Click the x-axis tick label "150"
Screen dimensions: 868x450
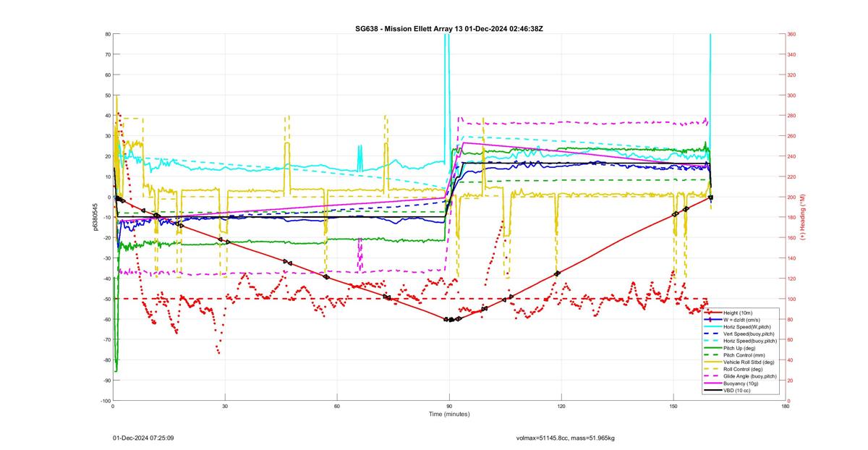[x=673, y=407]
